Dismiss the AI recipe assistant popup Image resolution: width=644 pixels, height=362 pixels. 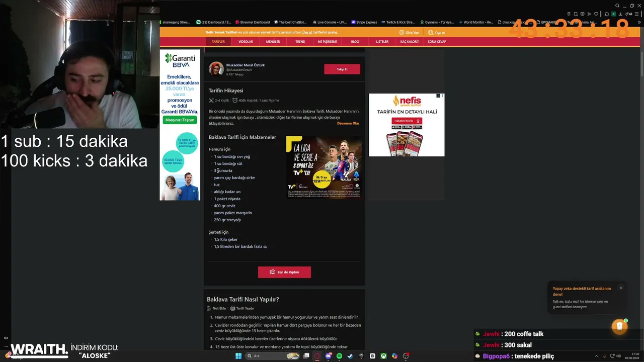coord(621,288)
